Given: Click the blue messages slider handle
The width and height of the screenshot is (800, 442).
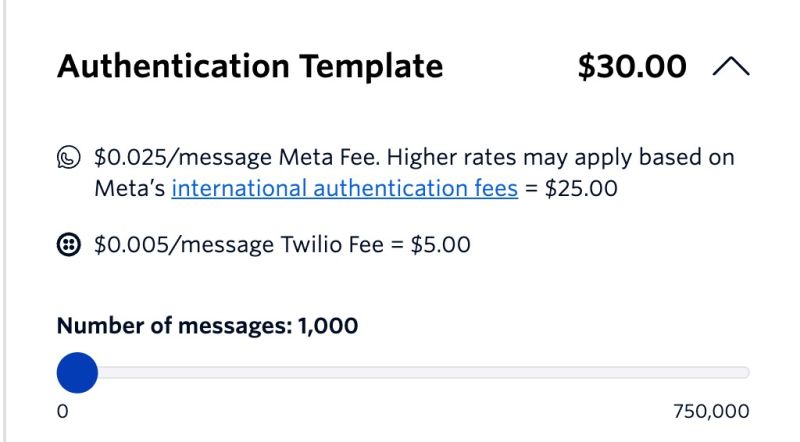Looking at the screenshot, I should pos(76,373).
